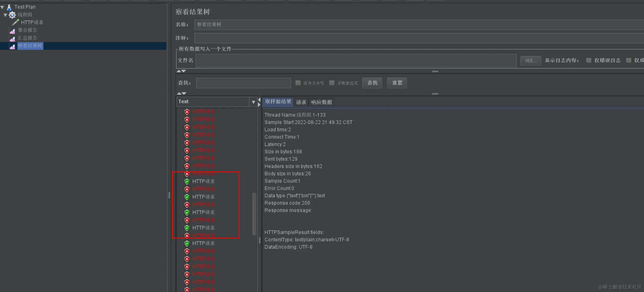Click the 'Sample Start:2022-08-22 21:49:32 CST' line
The width and height of the screenshot is (644, 292).
[x=308, y=122]
